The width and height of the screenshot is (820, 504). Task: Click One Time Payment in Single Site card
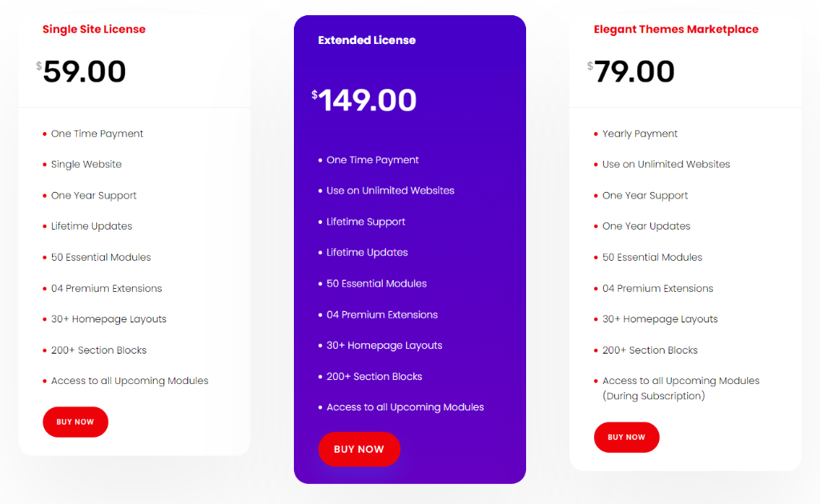(97, 134)
